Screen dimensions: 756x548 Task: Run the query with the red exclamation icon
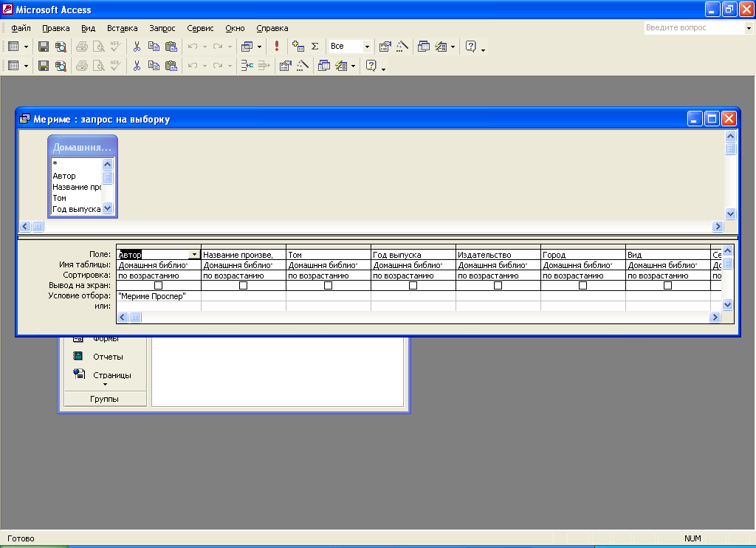pos(277,47)
